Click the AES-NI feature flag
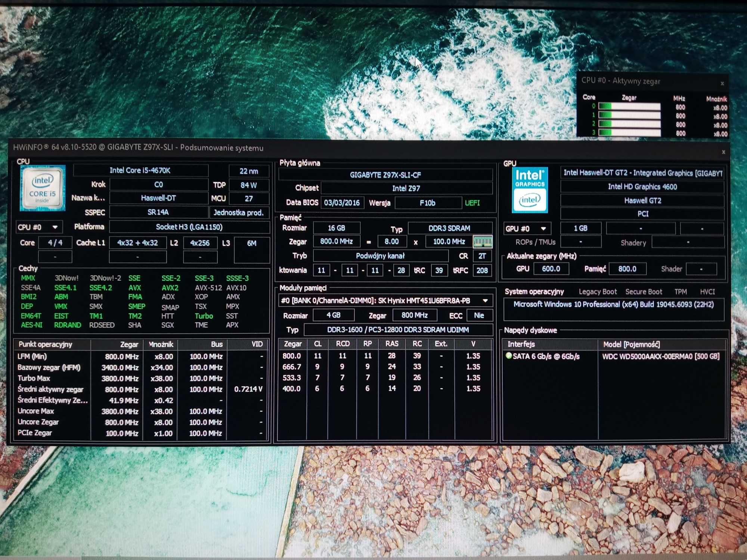This screenshot has width=747, height=560. [32, 325]
